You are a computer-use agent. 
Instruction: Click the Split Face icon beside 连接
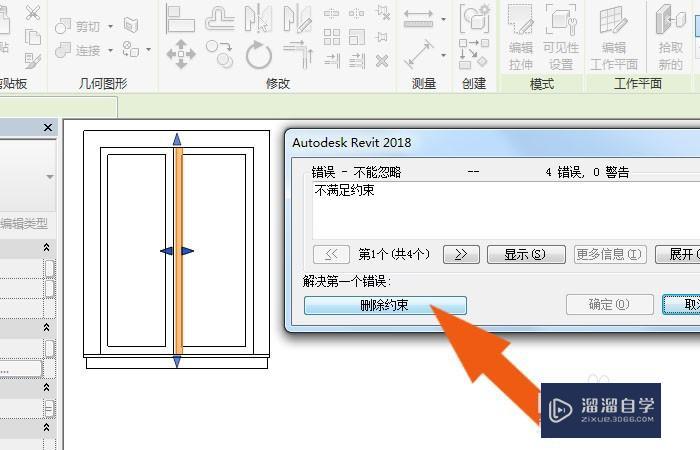coord(131,49)
